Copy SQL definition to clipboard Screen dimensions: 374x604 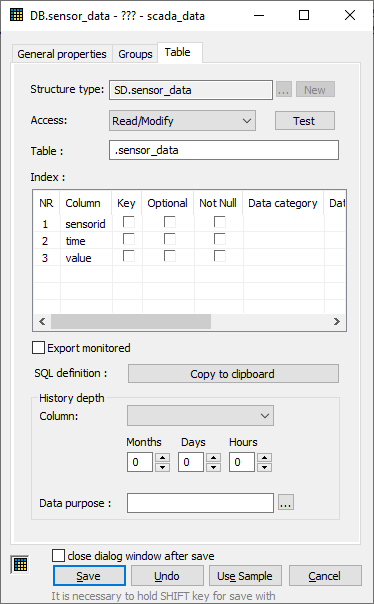(233, 374)
